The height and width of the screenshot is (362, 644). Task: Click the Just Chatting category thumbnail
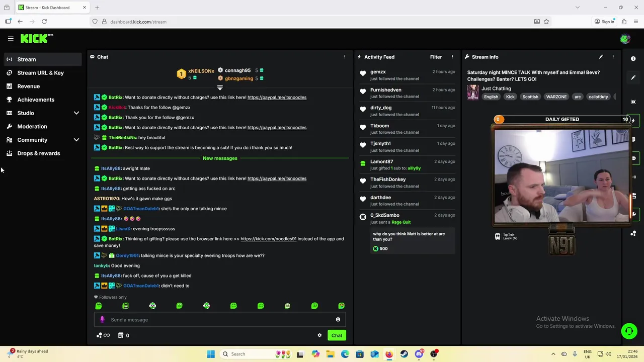(473, 92)
